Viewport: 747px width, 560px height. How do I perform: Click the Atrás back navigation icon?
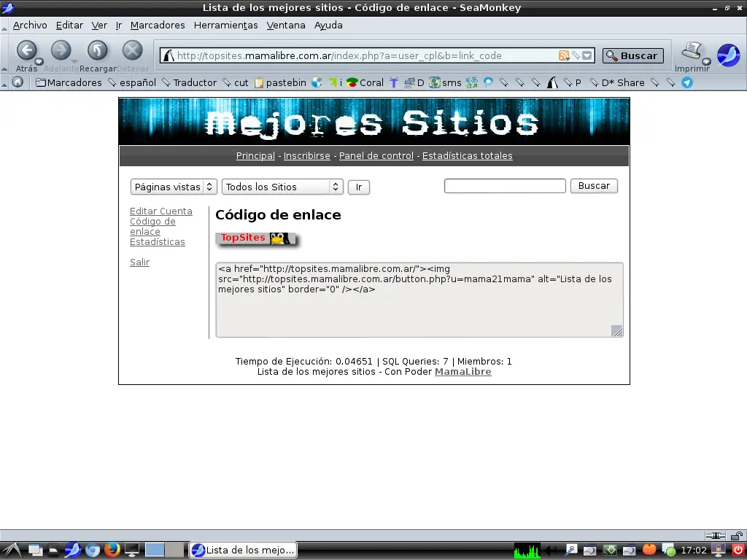26,51
